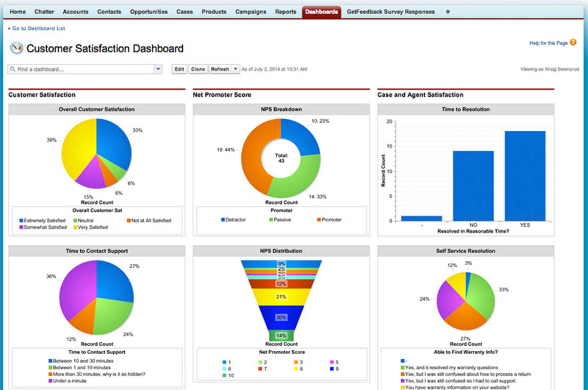The image size is (588, 390).
Task: Expand the Find a dashboard dropdown arrow
Action: coord(158,69)
